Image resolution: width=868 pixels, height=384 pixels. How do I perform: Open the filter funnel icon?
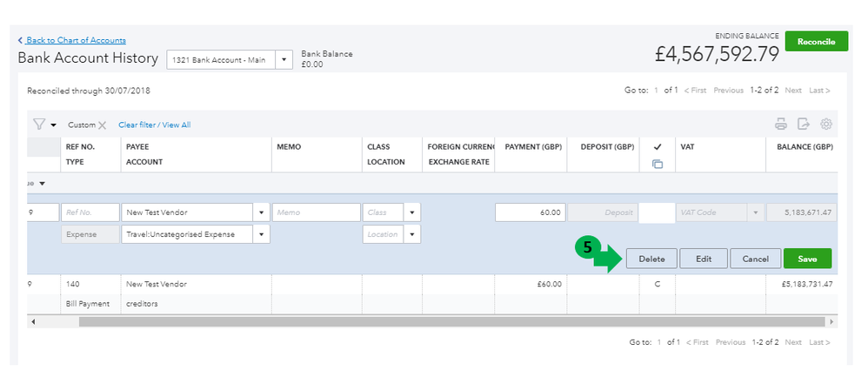point(39,125)
